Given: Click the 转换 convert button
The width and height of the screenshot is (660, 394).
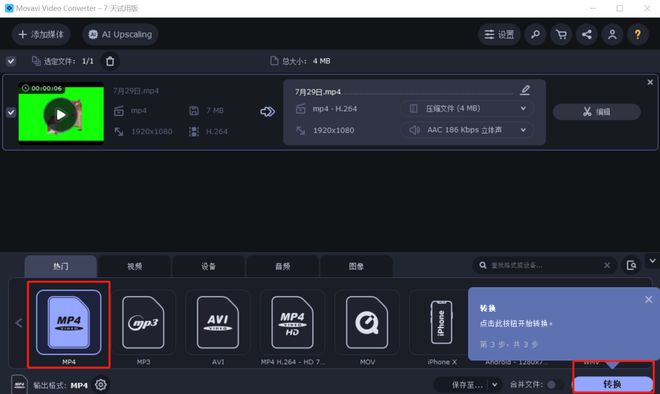Looking at the screenshot, I should (x=612, y=384).
